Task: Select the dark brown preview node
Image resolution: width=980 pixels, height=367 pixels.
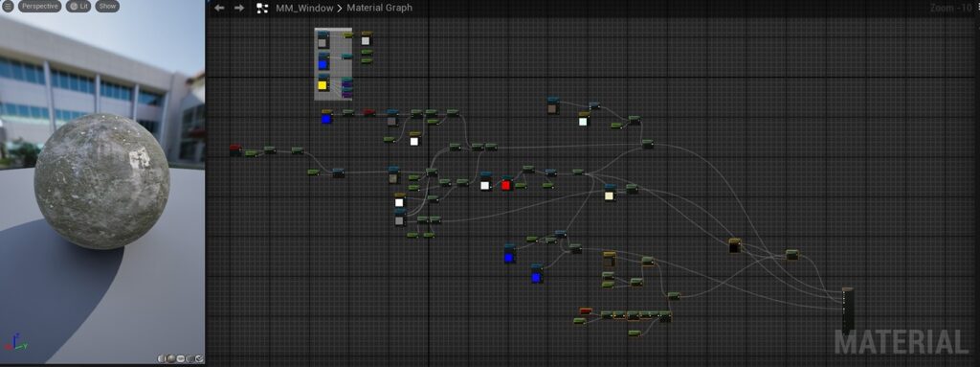Action: [734, 245]
